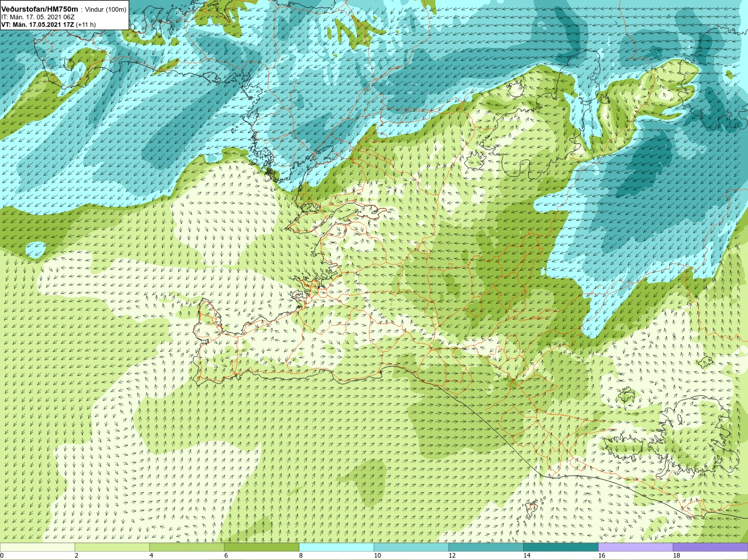This screenshot has width=748, height=560.
Task: Click the legend scale label '10'
Action: coord(378,555)
